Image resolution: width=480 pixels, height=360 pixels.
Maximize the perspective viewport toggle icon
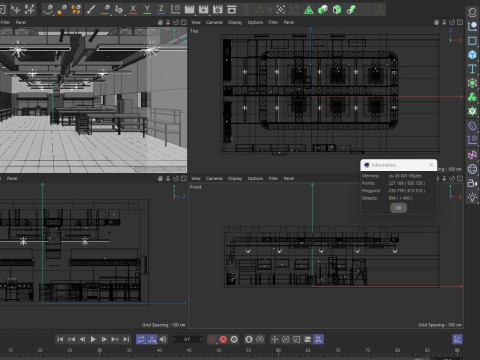(184, 22)
